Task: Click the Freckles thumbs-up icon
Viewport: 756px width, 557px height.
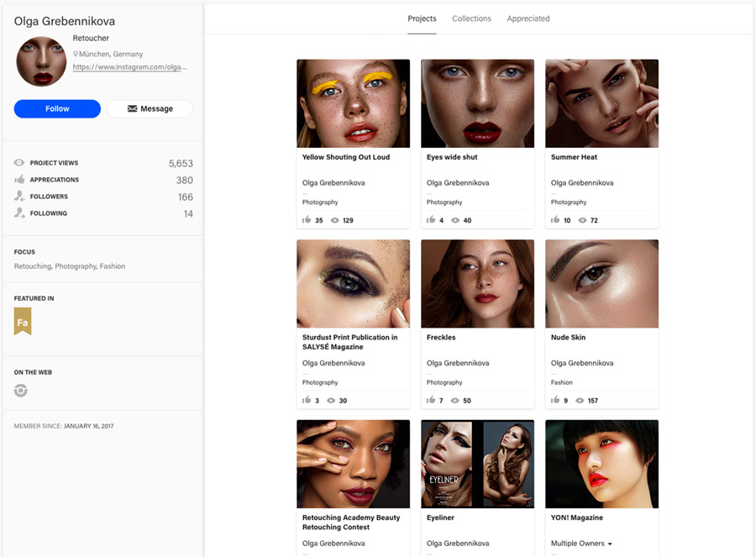Action: (431, 400)
